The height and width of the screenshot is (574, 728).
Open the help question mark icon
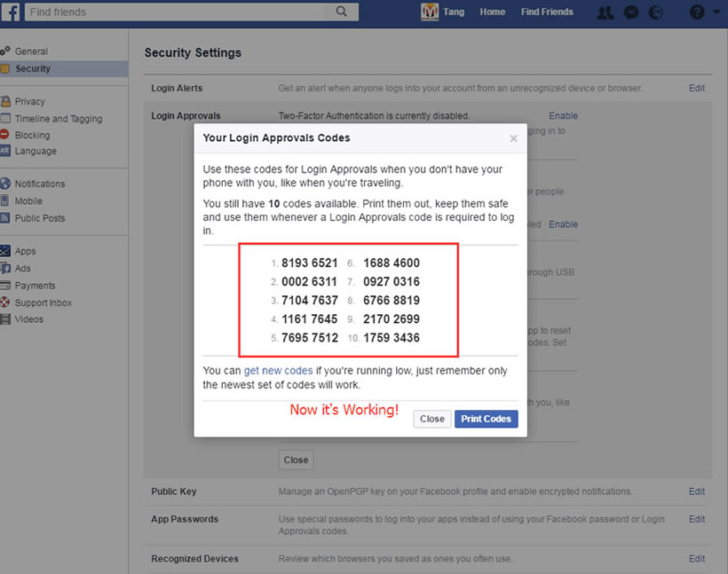(x=697, y=12)
